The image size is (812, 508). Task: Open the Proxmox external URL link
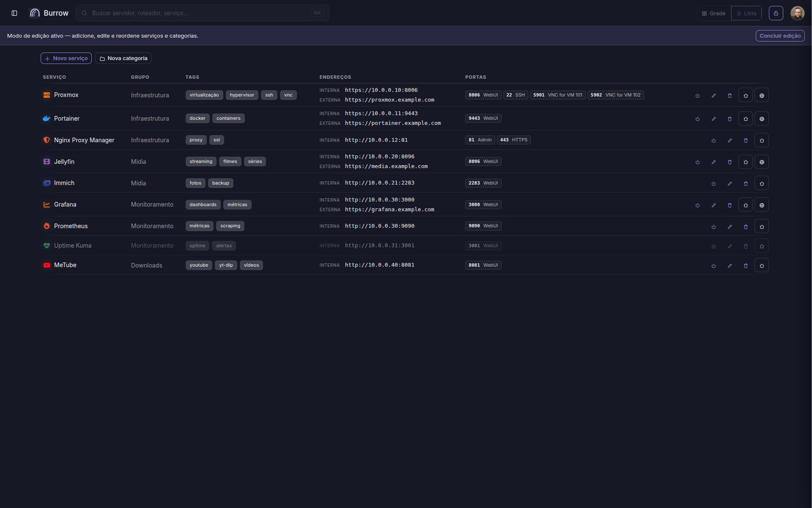click(390, 100)
